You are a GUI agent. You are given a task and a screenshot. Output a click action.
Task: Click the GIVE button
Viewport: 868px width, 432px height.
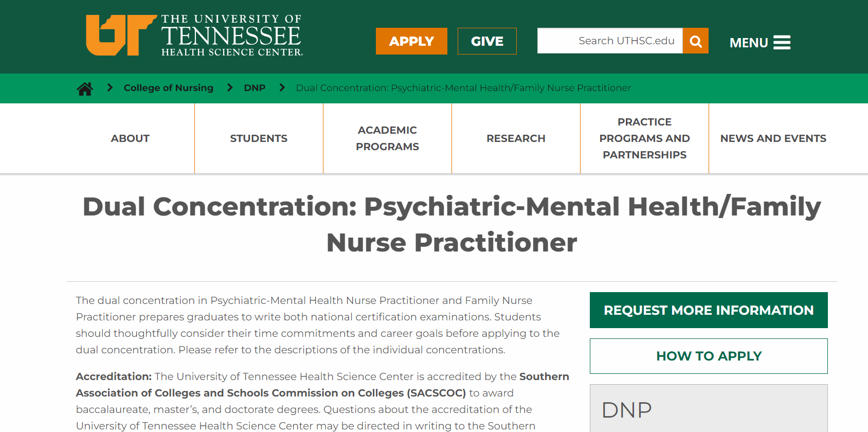(487, 41)
